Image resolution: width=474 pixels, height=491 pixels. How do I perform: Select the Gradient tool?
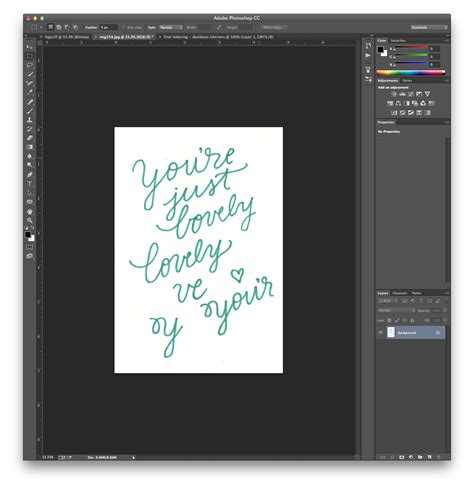[30, 147]
